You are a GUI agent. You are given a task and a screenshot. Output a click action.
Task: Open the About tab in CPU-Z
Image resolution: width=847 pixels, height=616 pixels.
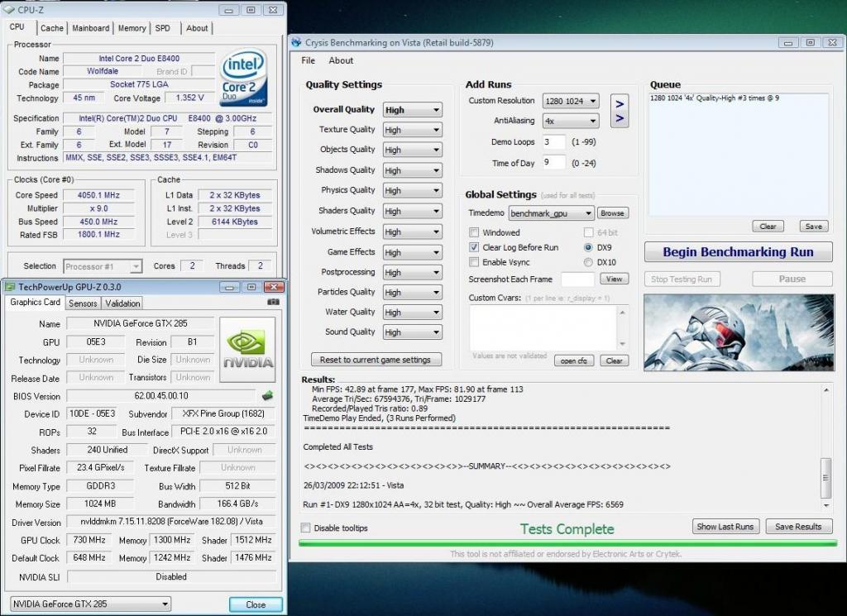pyautogui.click(x=197, y=28)
